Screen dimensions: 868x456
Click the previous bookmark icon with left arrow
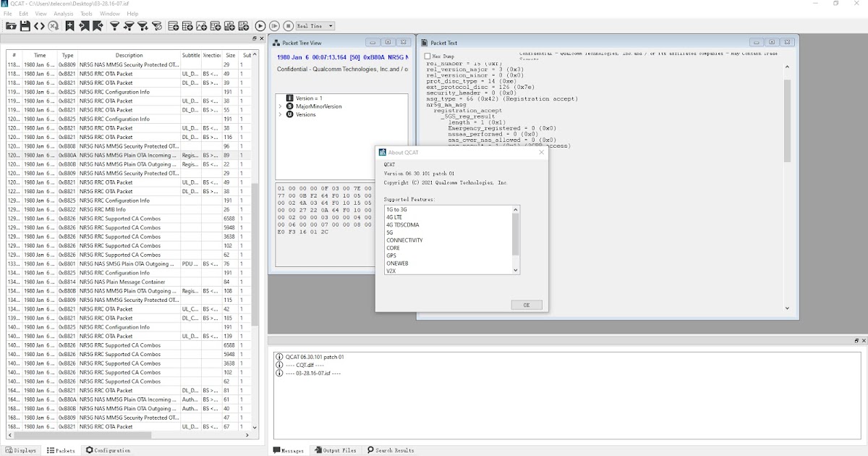pos(84,26)
